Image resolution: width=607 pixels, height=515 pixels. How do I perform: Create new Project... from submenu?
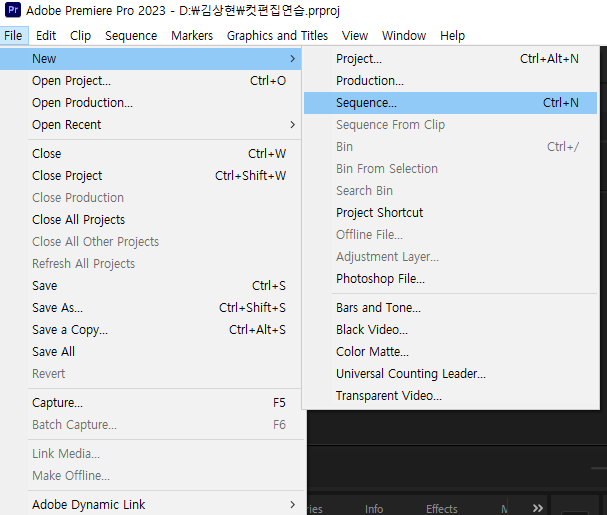450,59
